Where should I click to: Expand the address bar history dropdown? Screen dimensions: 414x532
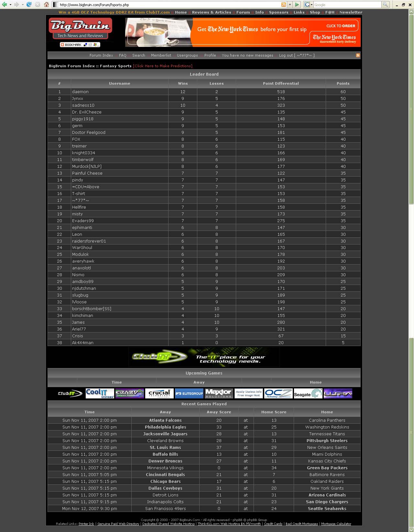point(290,5)
